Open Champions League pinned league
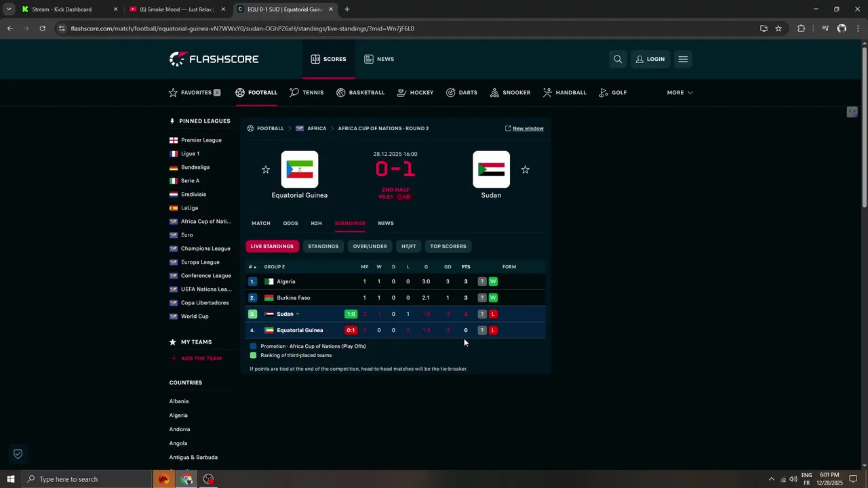This screenshot has width=868, height=488. [x=205, y=249]
